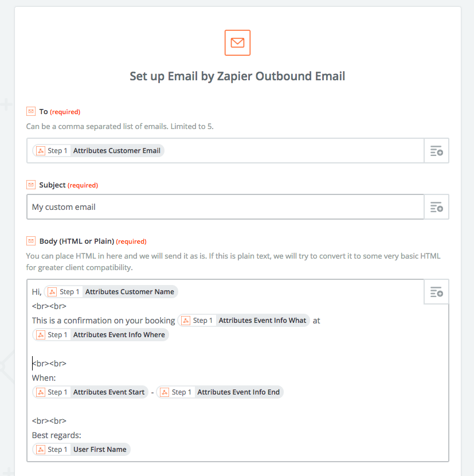Open insert-field menu for the Subject field

pyautogui.click(x=436, y=206)
